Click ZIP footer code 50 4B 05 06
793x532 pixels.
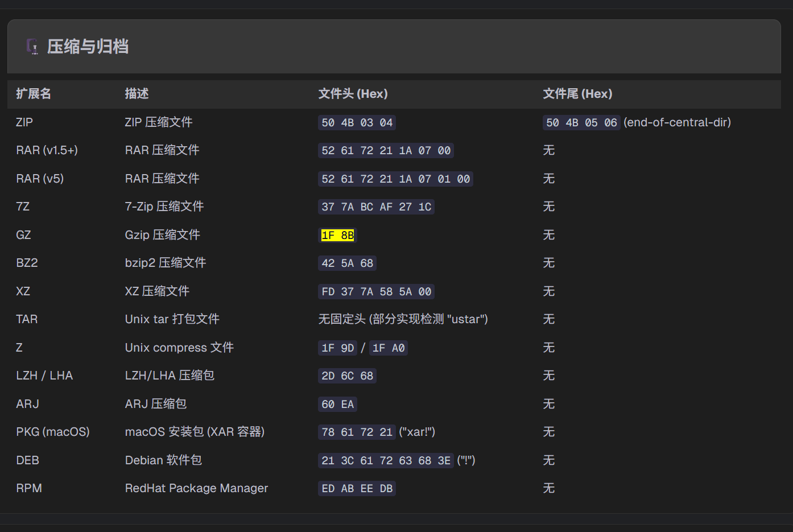[x=581, y=123]
